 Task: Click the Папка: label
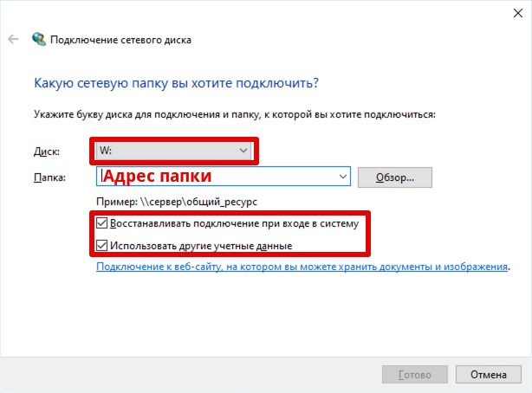[49, 177]
